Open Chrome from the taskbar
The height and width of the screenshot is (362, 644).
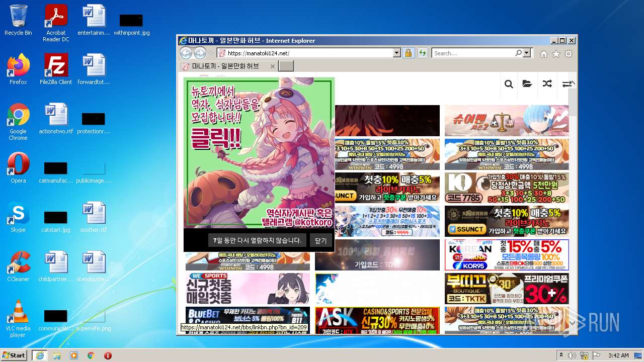91,355
